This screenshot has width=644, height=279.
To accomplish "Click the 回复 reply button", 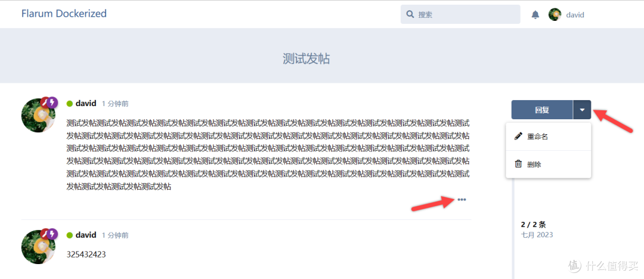I will (x=541, y=110).
